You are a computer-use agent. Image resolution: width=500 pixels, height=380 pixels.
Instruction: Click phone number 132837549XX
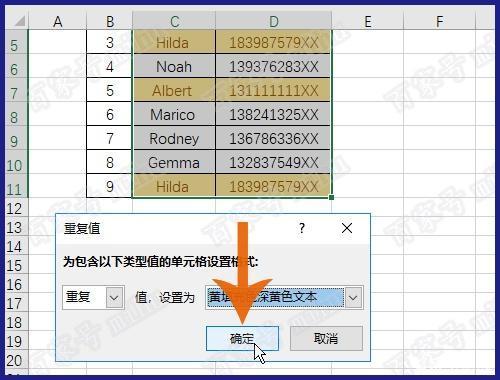(x=273, y=162)
